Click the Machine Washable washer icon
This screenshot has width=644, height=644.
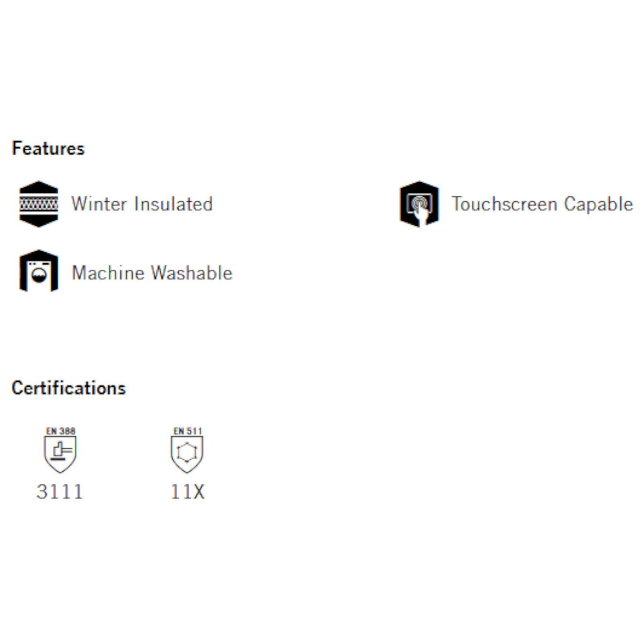[39, 270]
